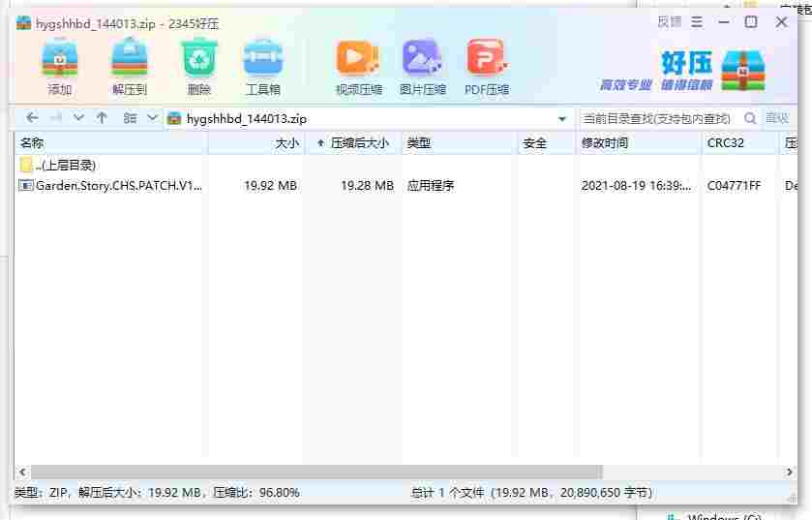Sort by 修改时间 column header

click(x=639, y=143)
